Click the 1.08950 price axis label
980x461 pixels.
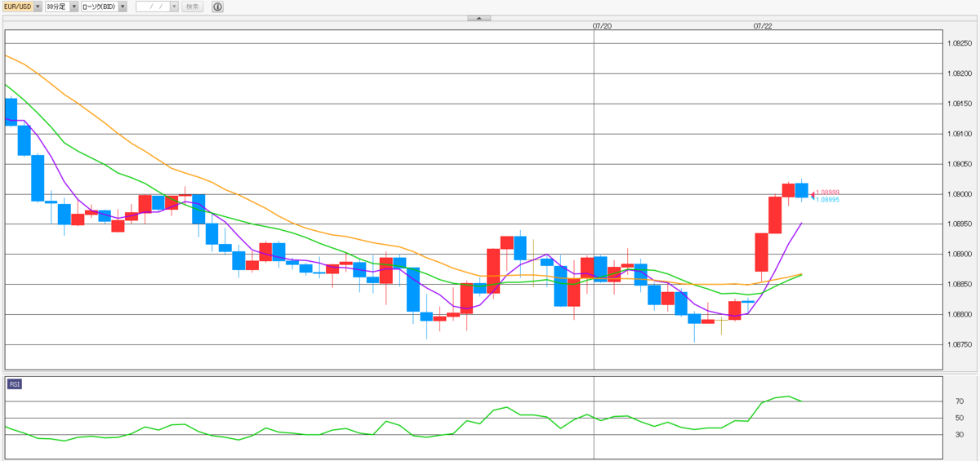click(960, 224)
